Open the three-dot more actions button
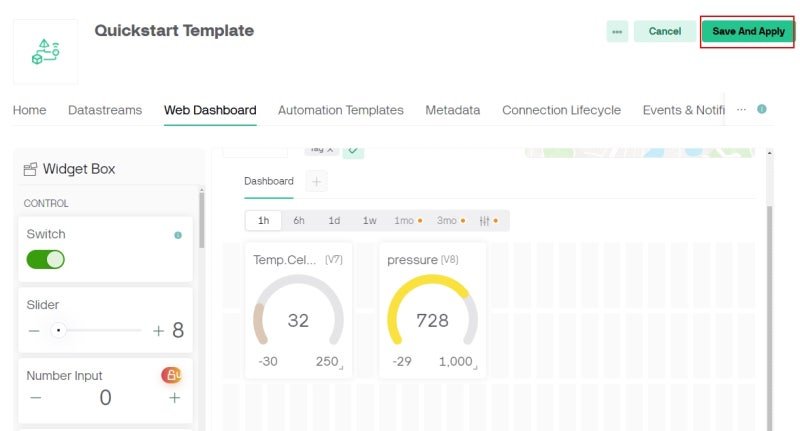Screen dimensions: 800x431 pos(617,32)
